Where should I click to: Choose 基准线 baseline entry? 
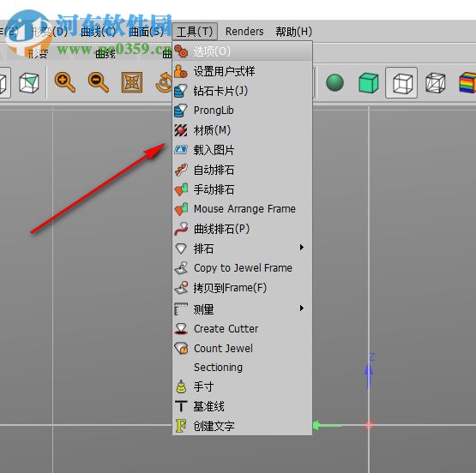[242, 407]
